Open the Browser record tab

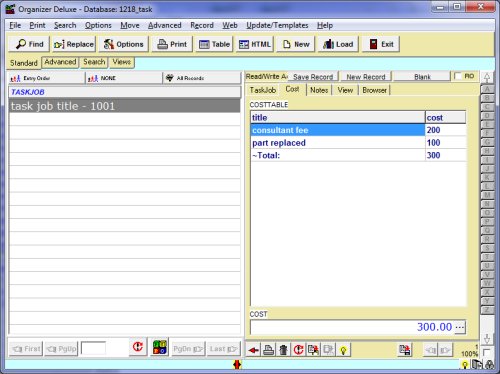[x=374, y=90]
